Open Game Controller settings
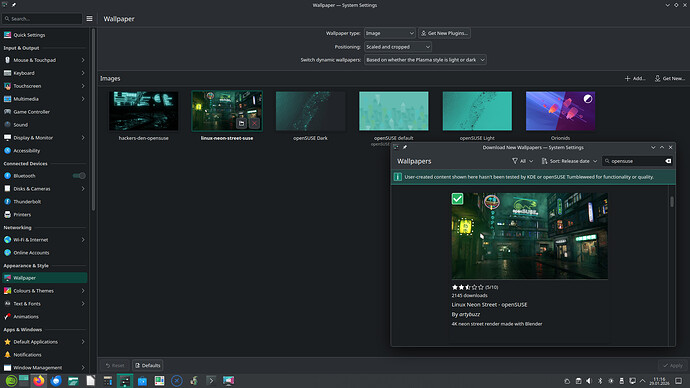The image size is (690, 388). [x=44, y=112]
